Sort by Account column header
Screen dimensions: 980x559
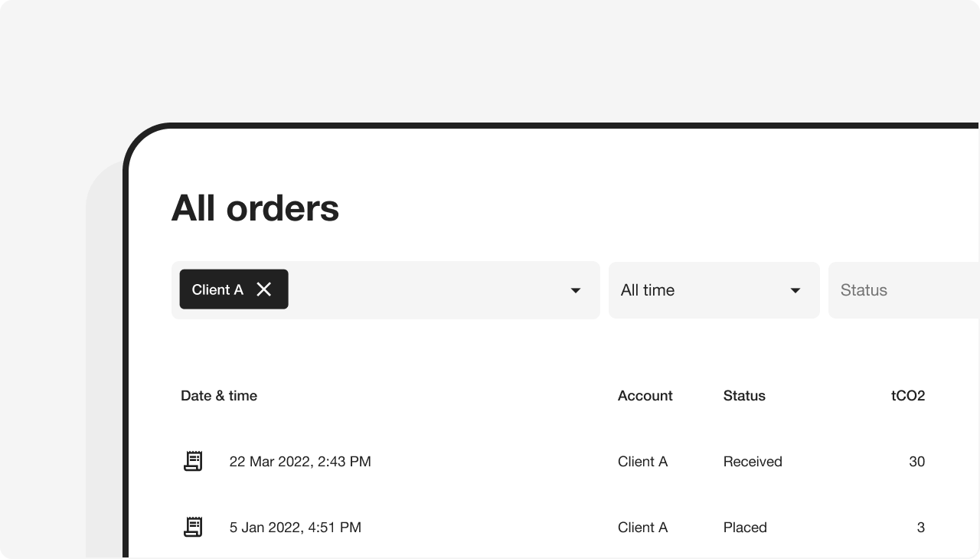645,396
